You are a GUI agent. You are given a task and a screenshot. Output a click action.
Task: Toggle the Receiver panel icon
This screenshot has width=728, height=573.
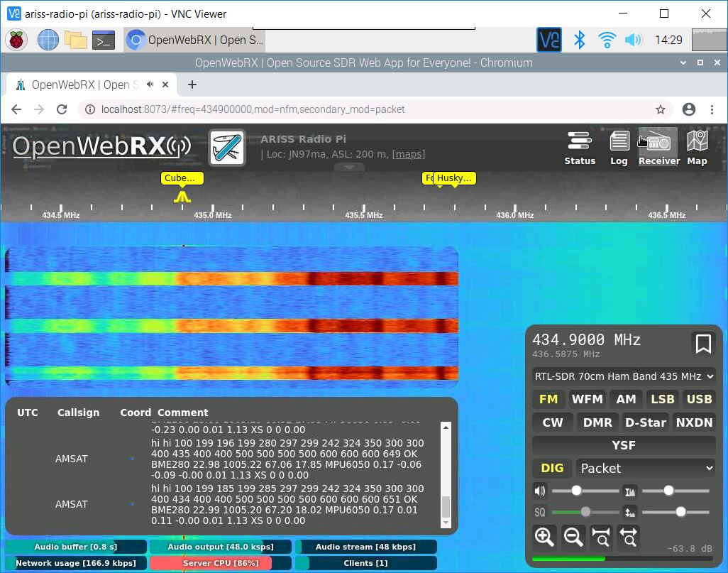pos(659,148)
